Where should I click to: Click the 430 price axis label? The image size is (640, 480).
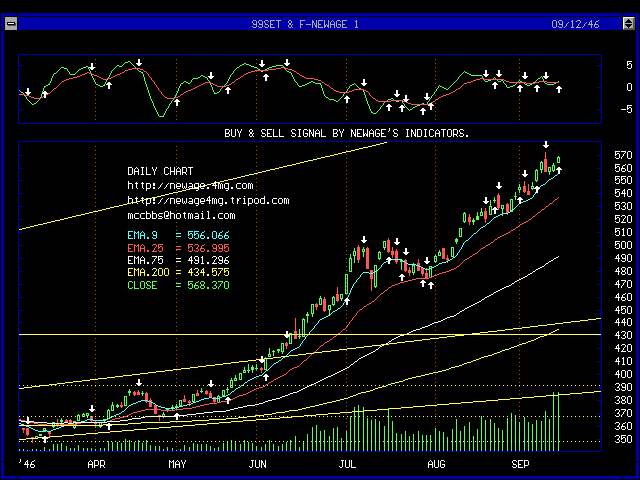(x=623, y=336)
